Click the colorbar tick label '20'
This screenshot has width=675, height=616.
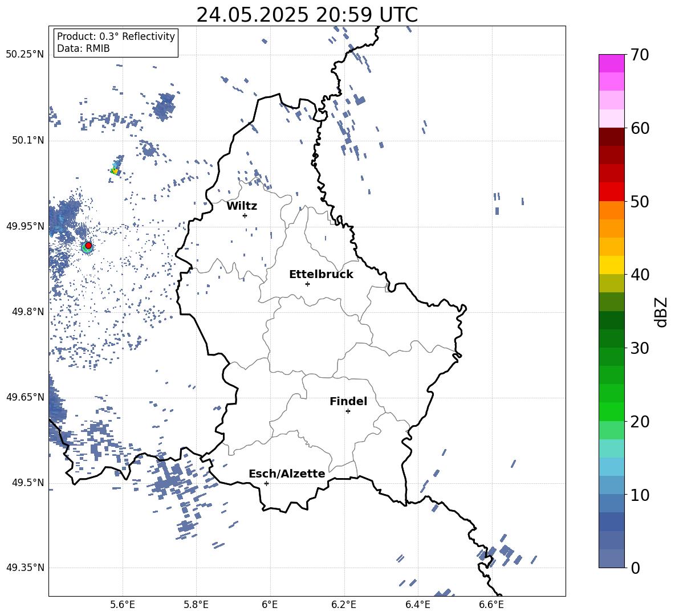639,421
